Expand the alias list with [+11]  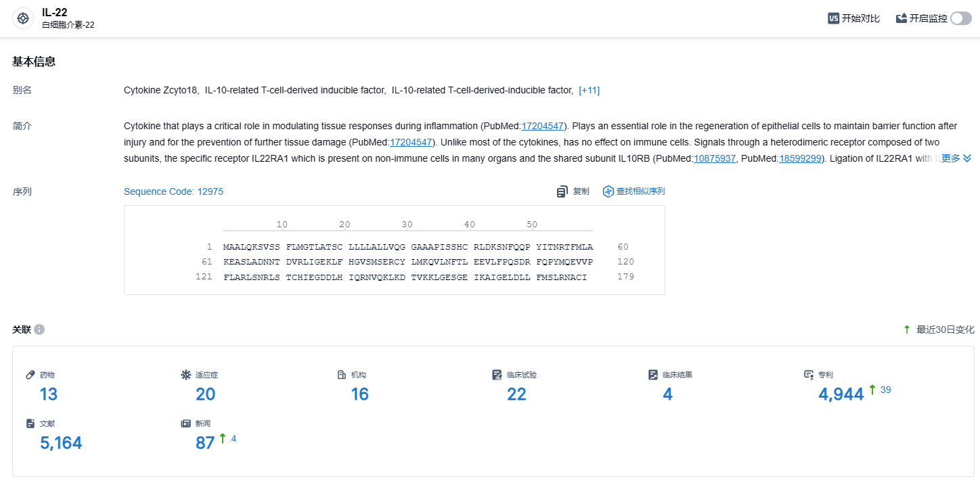click(x=589, y=90)
